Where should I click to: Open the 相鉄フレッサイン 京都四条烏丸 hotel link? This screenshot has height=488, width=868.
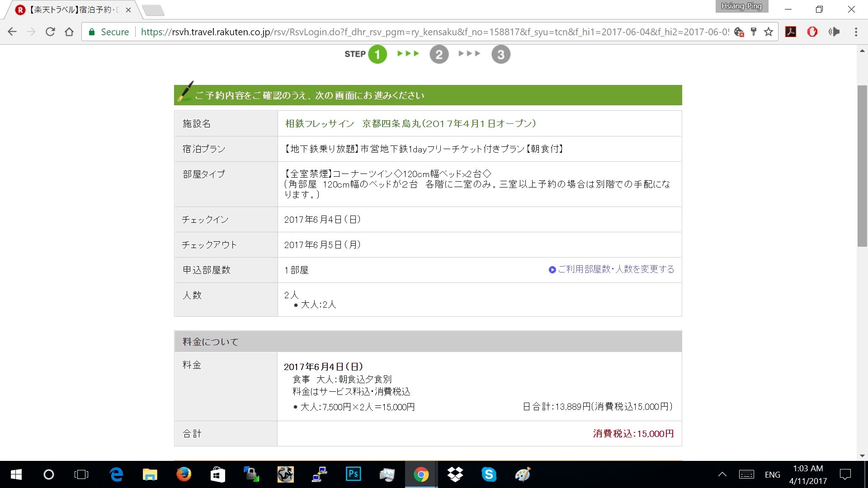[x=410, y=123]
